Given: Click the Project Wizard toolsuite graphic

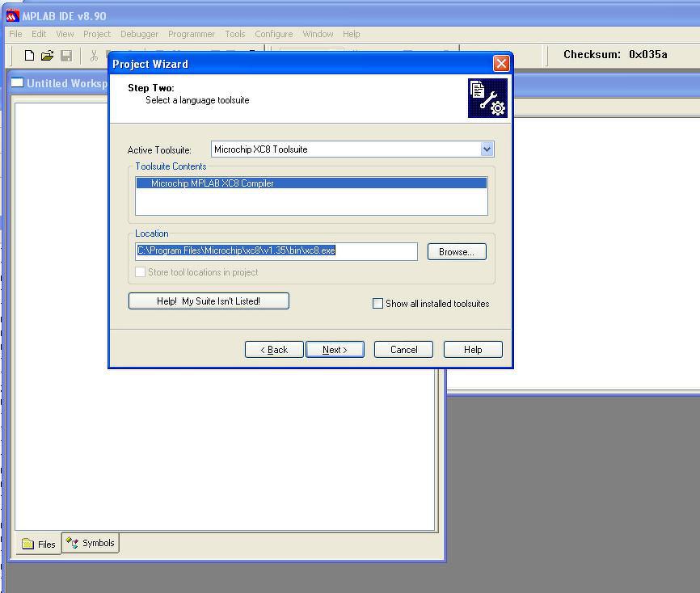Looking at the screenshot, I should click(487, 99).
